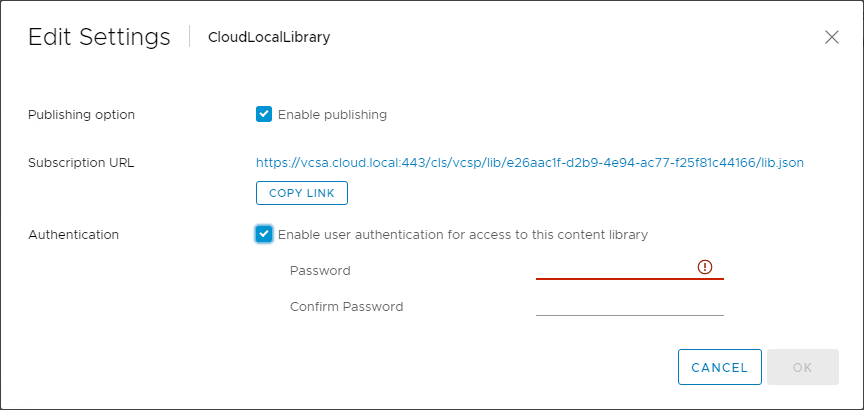Image resolution: width=864 pixels, height=410 pixels.
Task: Click the password error warning icon
Action: tap(705, 267)
